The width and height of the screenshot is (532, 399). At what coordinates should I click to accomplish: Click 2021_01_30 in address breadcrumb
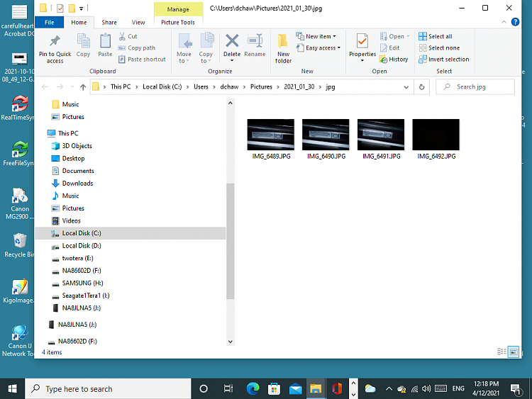299,86
